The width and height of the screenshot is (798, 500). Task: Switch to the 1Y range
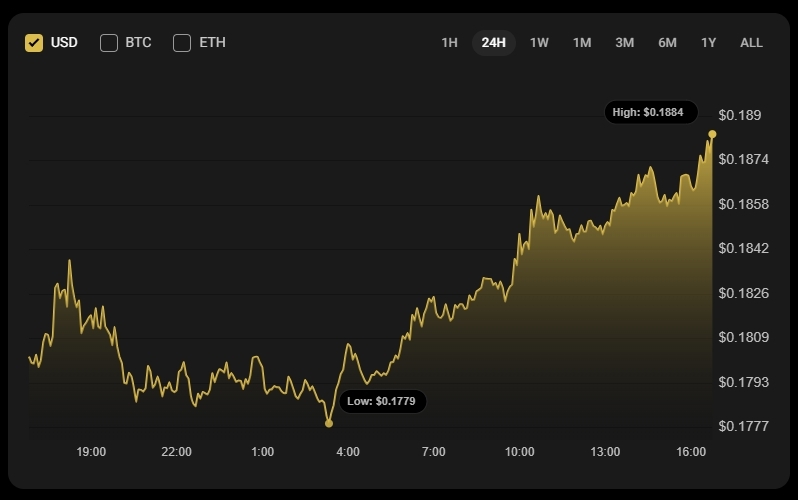708,43
